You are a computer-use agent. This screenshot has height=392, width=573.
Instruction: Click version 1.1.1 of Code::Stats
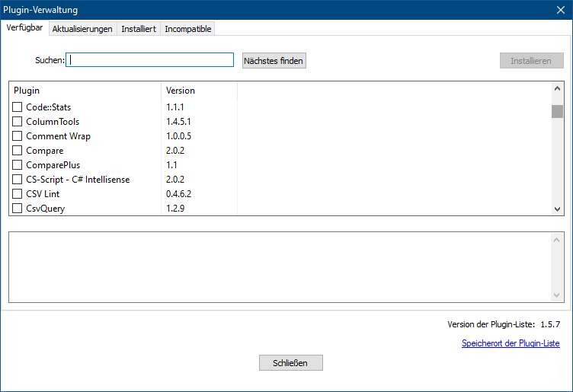[x=175, y=107]
